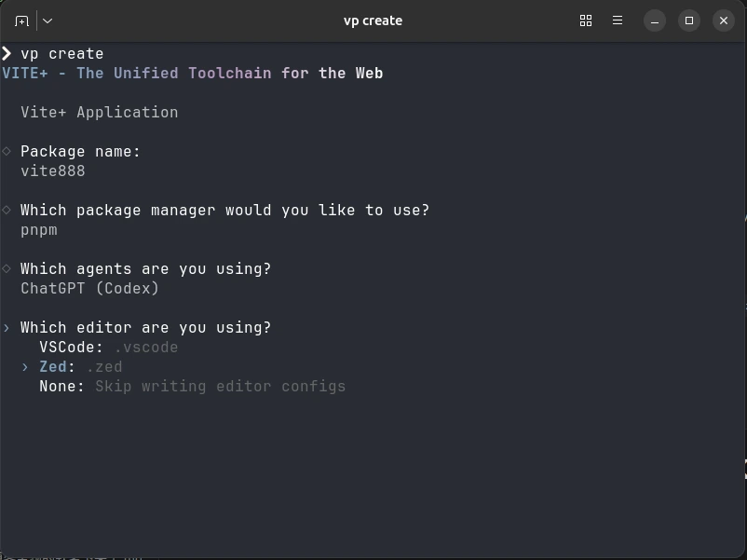Click the diamond beside agents question
This screenshot has width=747, height=560.
(x=7, y=268)
